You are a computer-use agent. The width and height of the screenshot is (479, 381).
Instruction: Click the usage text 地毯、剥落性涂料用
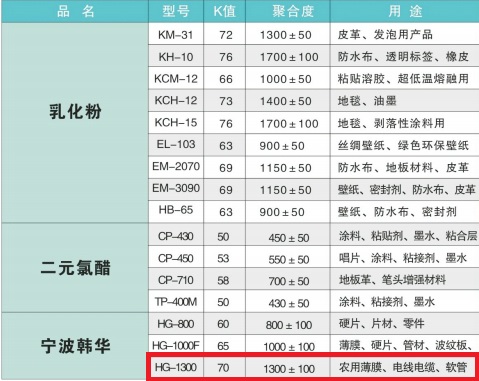(391, 123)
